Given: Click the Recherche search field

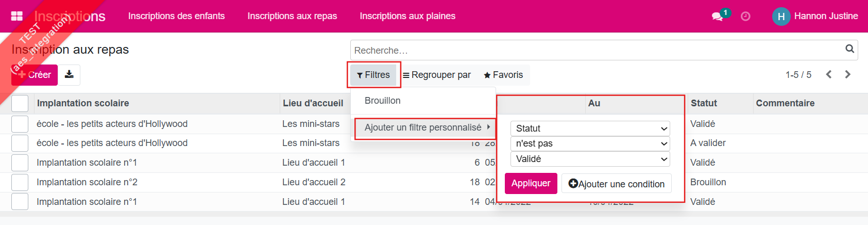Looking at the screenshot, I should click(598, 50).
